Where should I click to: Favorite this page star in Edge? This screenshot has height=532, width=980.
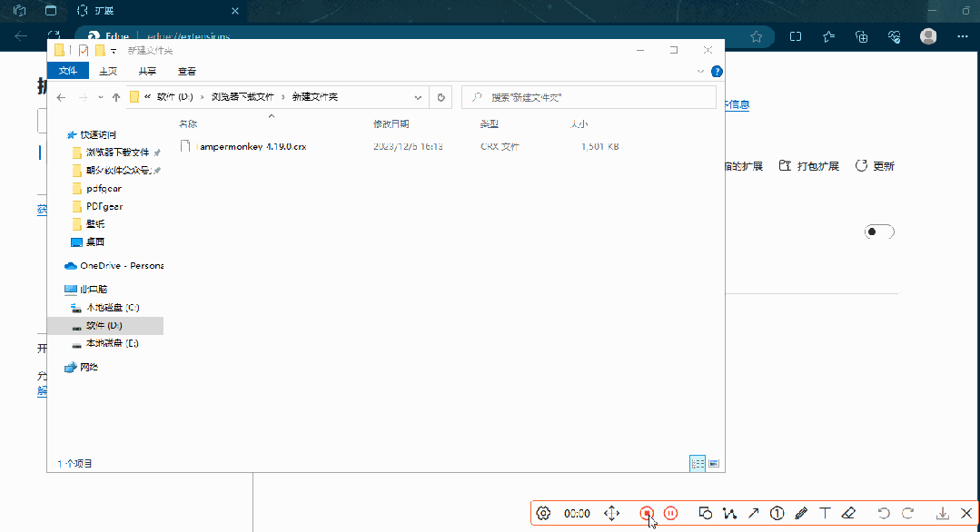[757, 37]
